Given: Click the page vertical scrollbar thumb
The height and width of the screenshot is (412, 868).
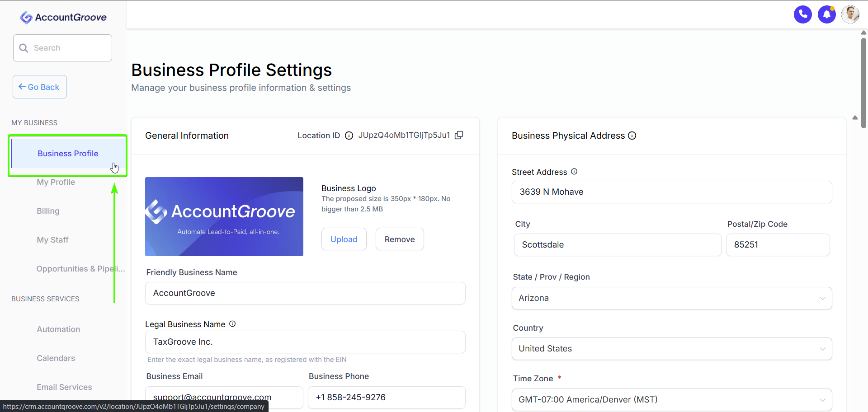Looking at the screenshot, I should [863, 83].
